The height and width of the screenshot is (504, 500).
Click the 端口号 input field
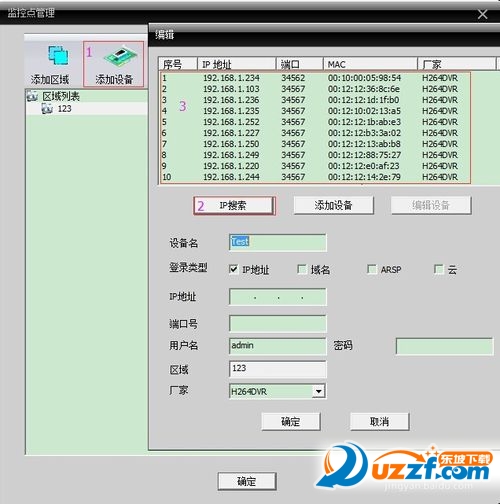click(278, 324)
